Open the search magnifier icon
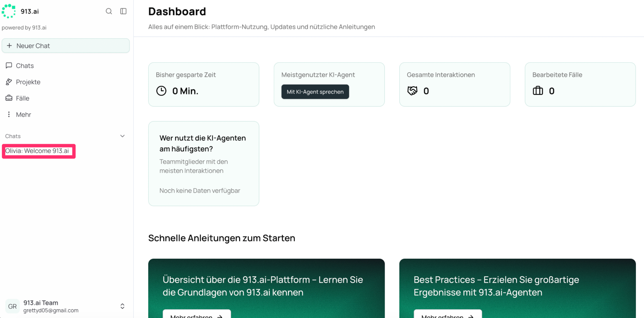The width and height of the screenshot is (644, 318). pos(109,11)
